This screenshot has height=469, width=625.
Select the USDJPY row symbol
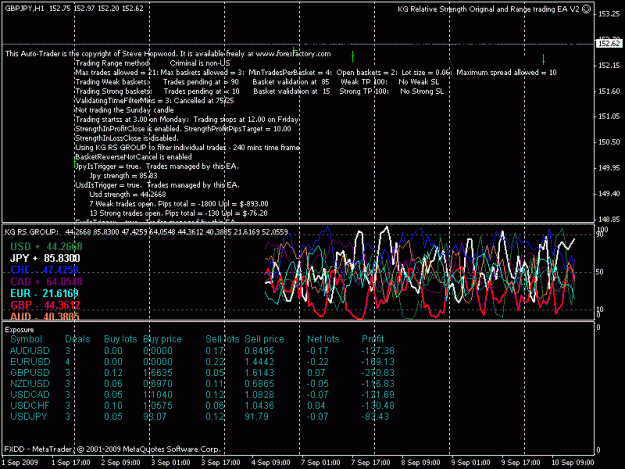click(28, 416)
